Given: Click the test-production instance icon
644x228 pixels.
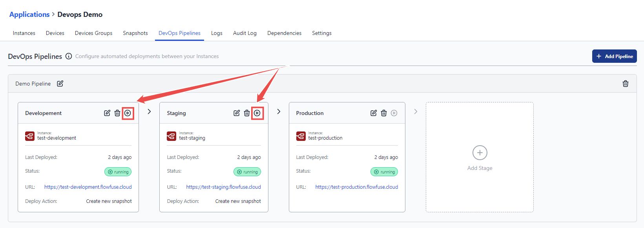Looking at the screenshot, I should pos(301,136).
